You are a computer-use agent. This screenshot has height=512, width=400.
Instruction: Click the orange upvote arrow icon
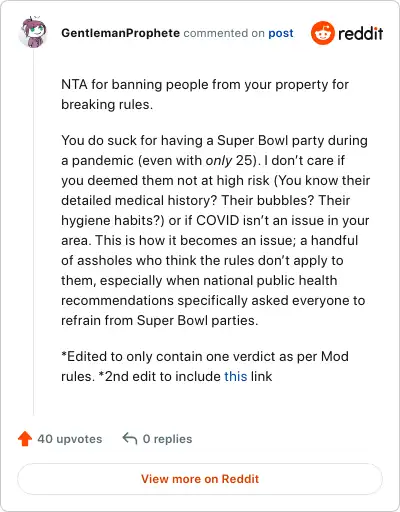tap(25, 439)
